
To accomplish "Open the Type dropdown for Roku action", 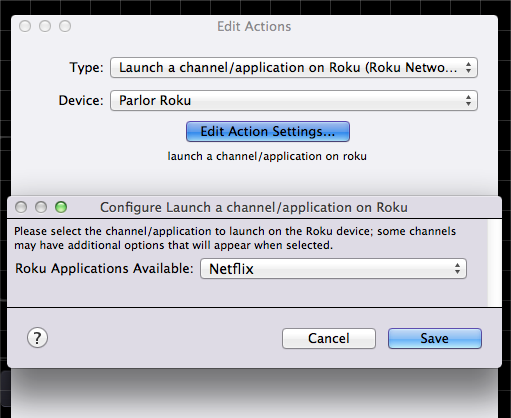I will click(x=294, y=68).
